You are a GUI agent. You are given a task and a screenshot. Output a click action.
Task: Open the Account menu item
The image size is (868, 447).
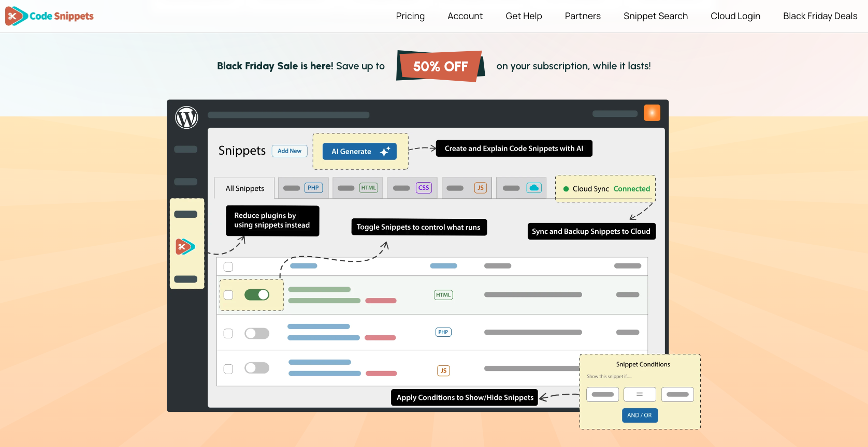(465, 16)
